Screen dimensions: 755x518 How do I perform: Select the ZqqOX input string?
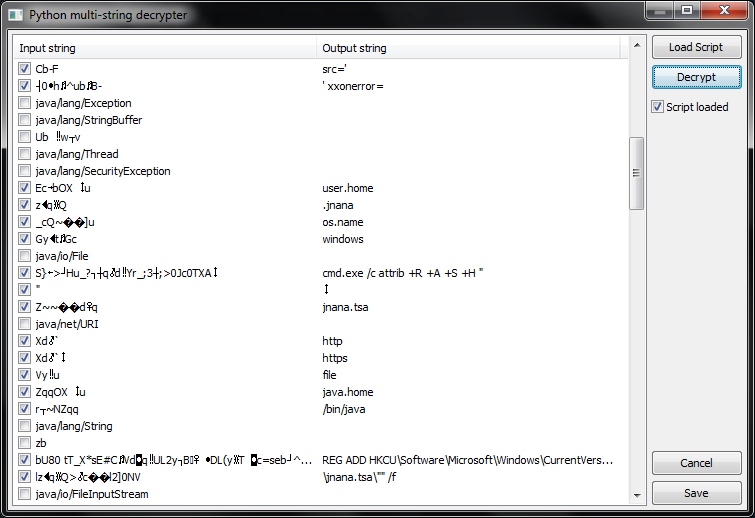(60, 392)
